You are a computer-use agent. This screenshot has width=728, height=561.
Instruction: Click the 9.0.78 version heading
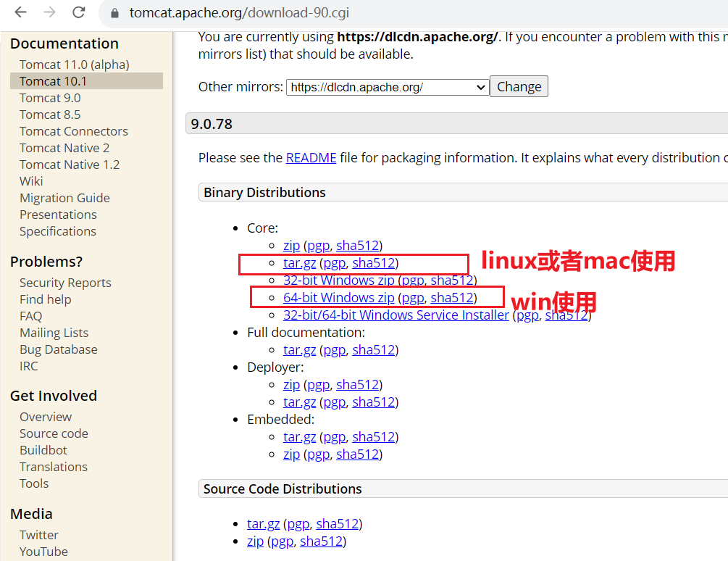pyautogui.click(x=212, y=124)
